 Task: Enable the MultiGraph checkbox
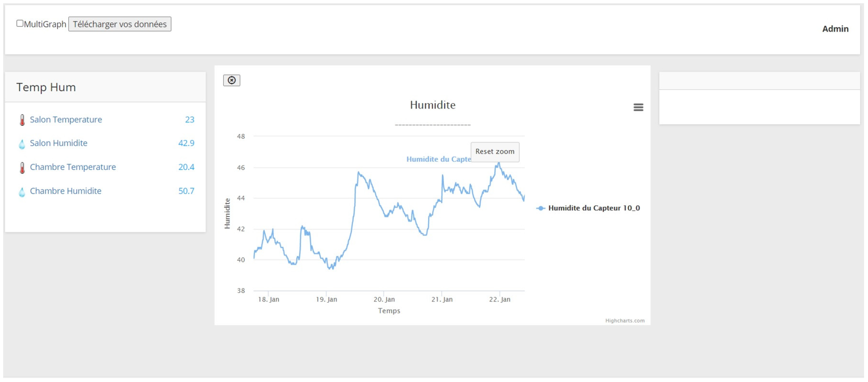coord(20,23)
